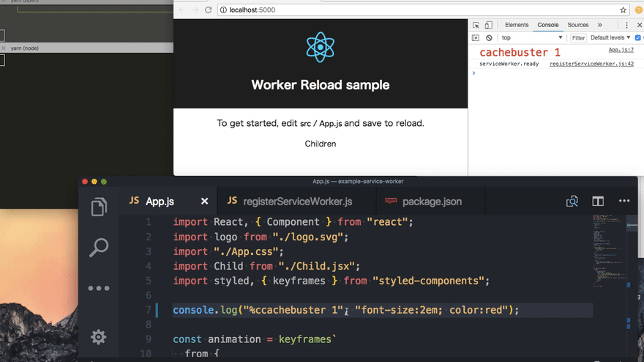Click the Worker Reload sample heading

[321, 85]
